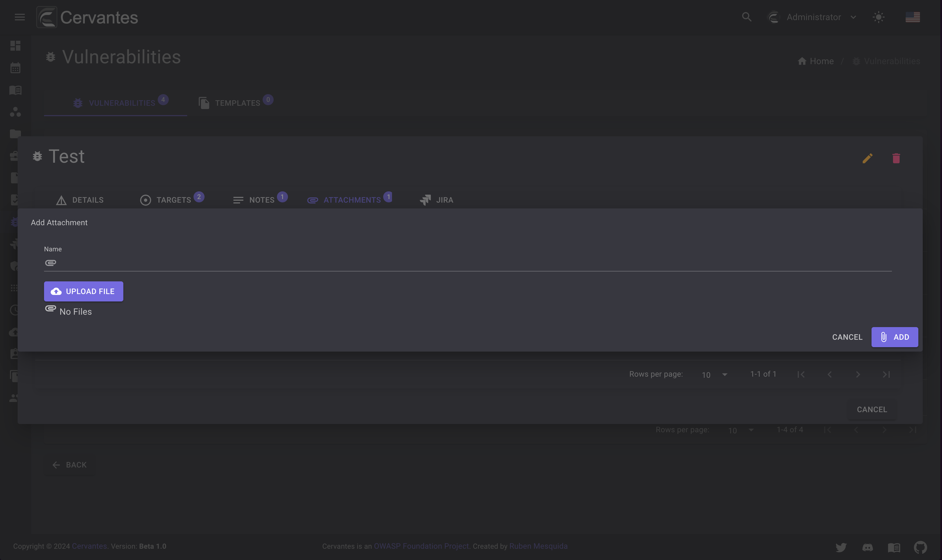942x560 pixels.
Task: Go to next vulnerabilities list page
Action: pos(884,430)
